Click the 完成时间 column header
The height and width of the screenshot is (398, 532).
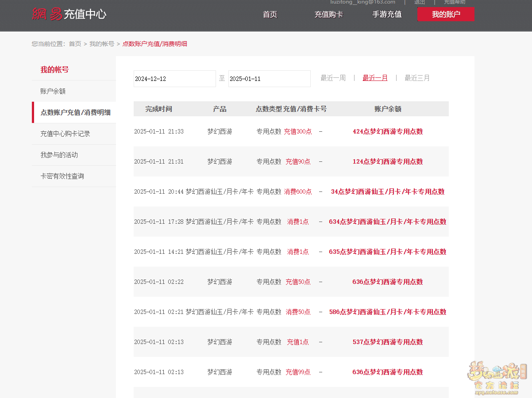coord(159,109)
